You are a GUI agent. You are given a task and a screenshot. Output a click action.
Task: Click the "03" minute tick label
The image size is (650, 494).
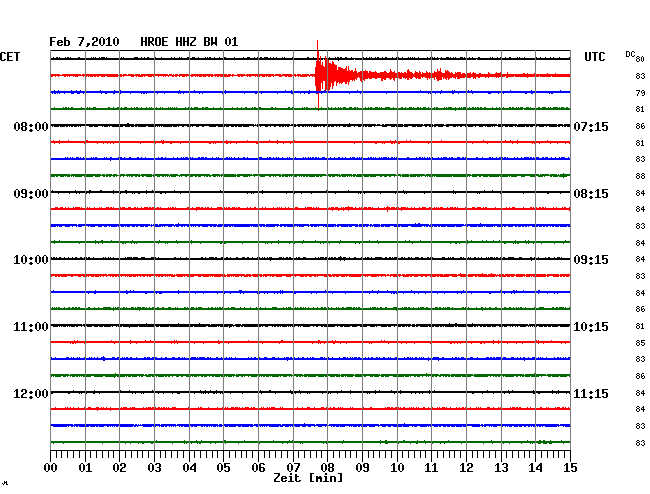pyautogui.click(x=154, y=468)
